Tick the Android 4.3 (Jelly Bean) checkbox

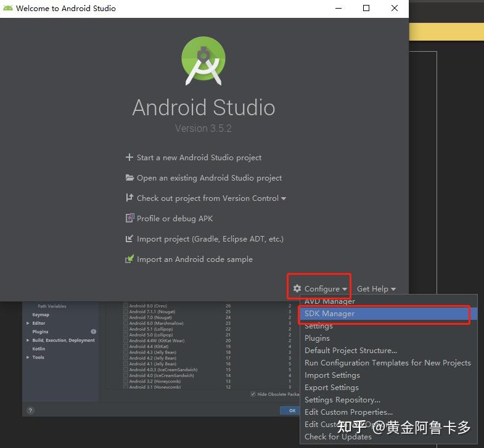[x=126, y=352]
